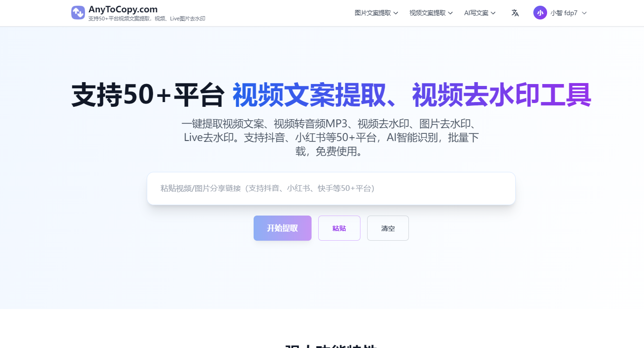The image size is (644, 348).
Task: Click the 开始提取 extract button
Action: 282,228
